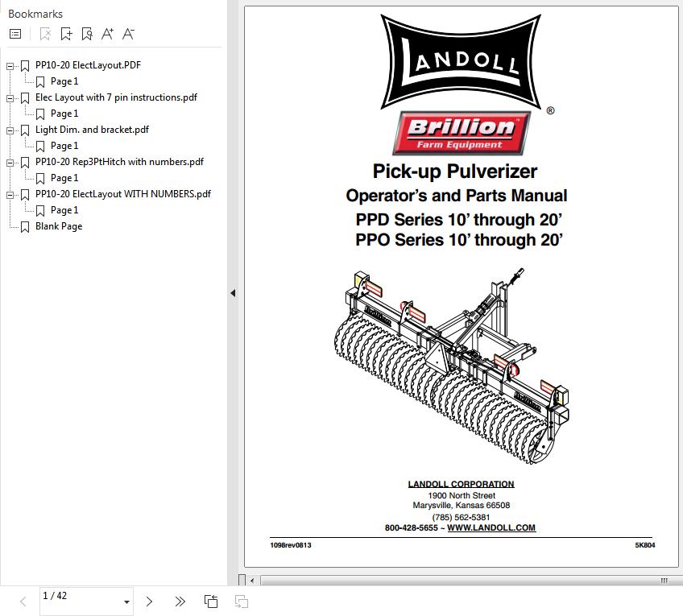Click the horizontal scrollbar left arrow
The height and width of the screenshot is (616, 683).
[x=252, y=581]
